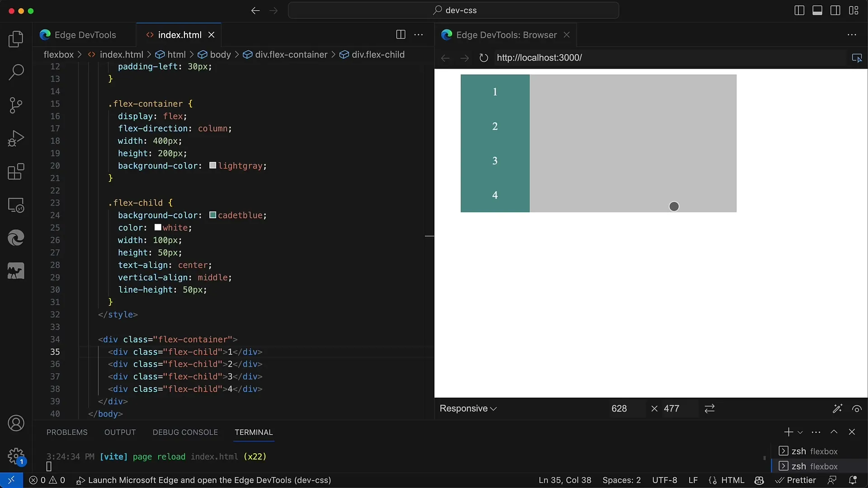This screenshot has width=868, height=488.
Task: Open Copilot status icon in status bar
Action: [x=759, y=480]
